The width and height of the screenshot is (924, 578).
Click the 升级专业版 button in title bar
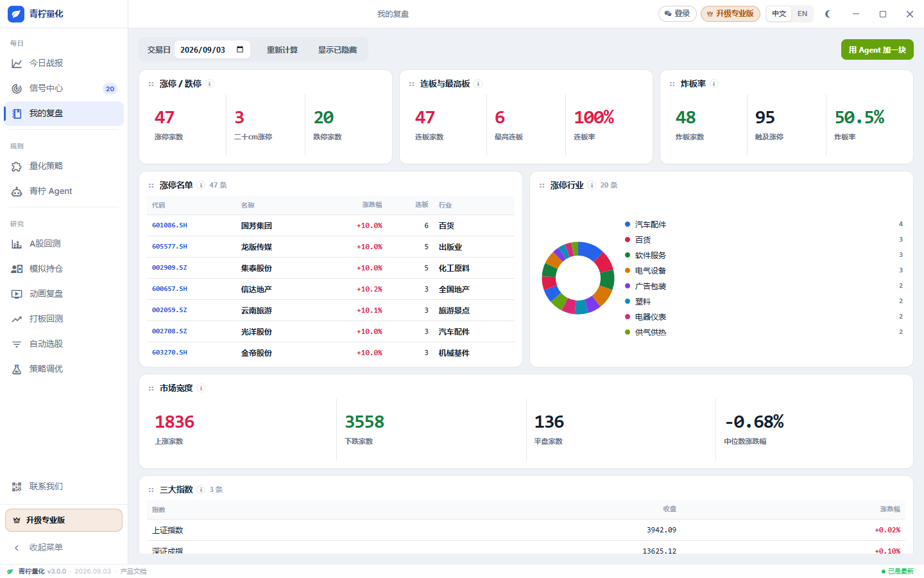pyautogui.click(x=730, y=13)
